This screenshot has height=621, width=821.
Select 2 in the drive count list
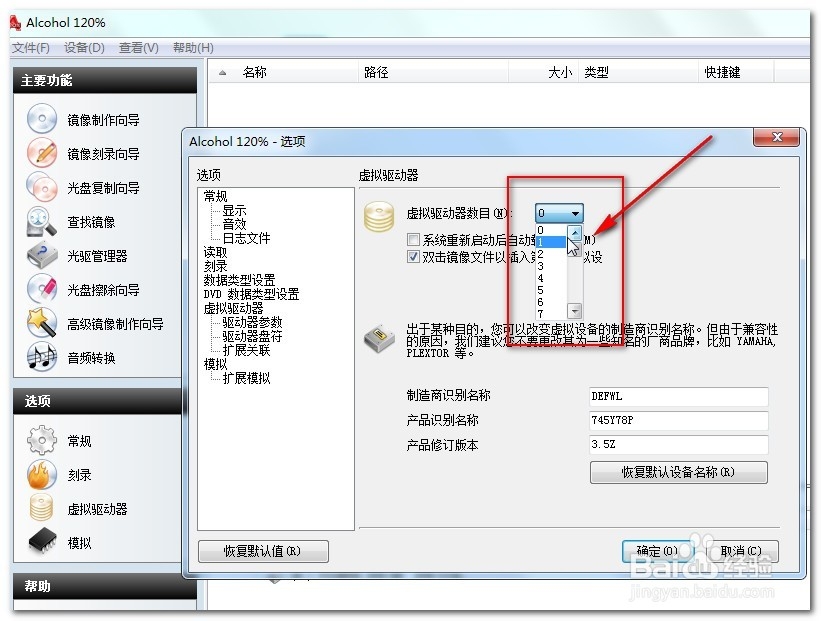[551, 254]
